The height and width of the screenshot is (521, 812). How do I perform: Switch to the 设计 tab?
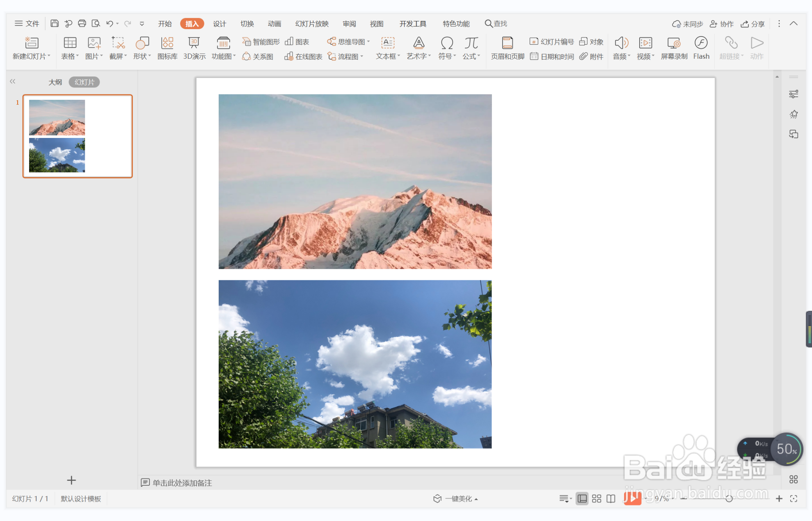tap(220, 24)
